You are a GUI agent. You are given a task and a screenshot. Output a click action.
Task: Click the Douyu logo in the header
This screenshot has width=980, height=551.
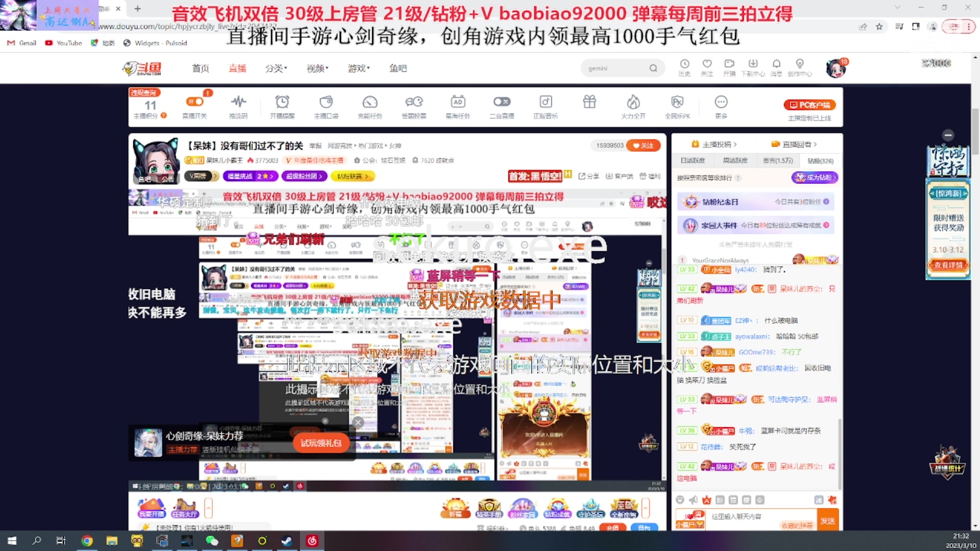(143, 68)
